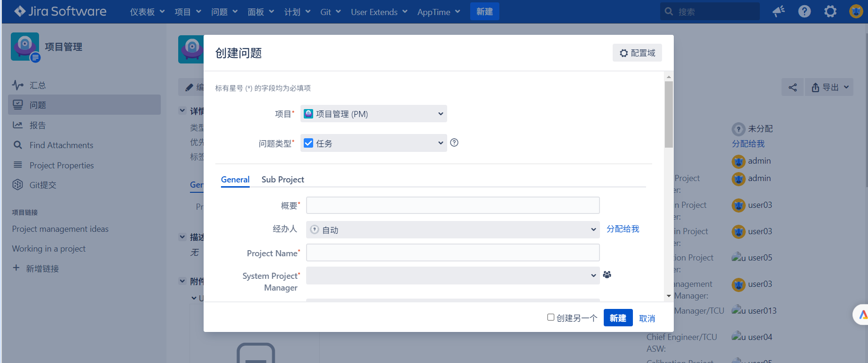Switch to the General tab
The height and width of the screenshot is (363, 868).
tap(235, 179)
